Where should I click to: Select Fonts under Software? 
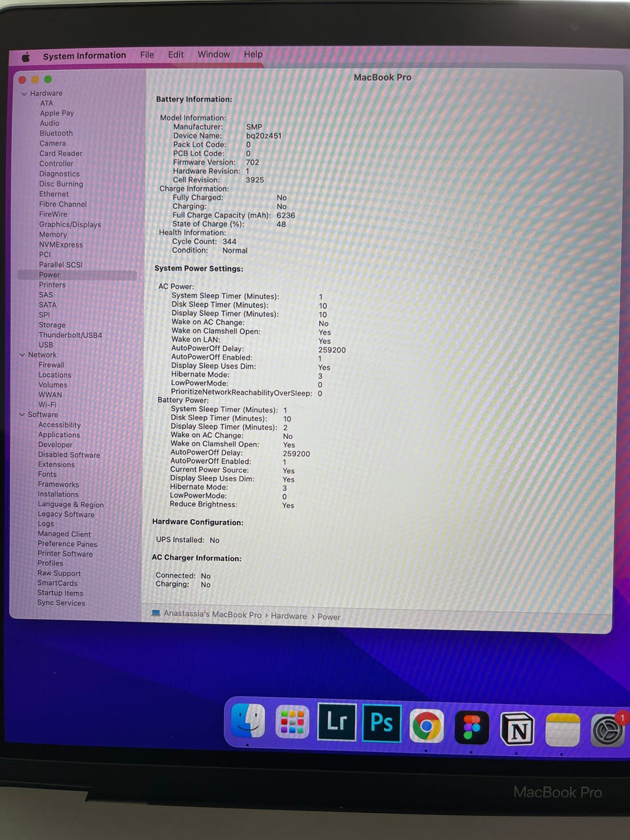[x=47, y=474]
